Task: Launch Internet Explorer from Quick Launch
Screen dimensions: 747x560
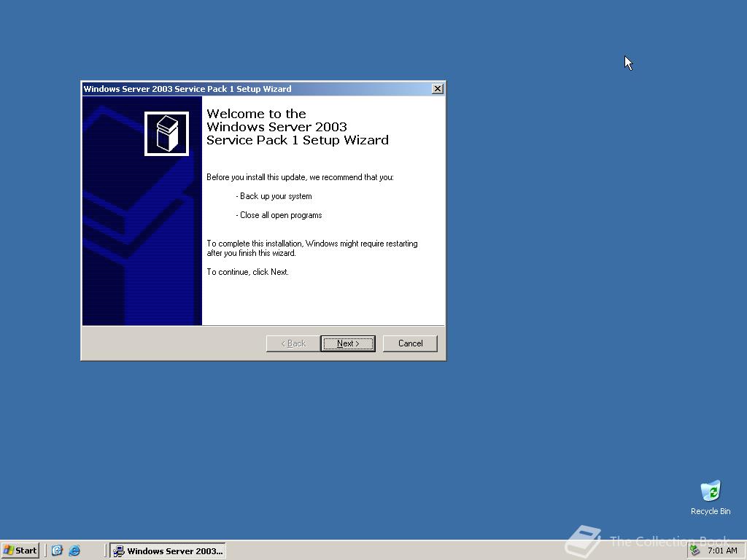Action: (x=74, y=551)
